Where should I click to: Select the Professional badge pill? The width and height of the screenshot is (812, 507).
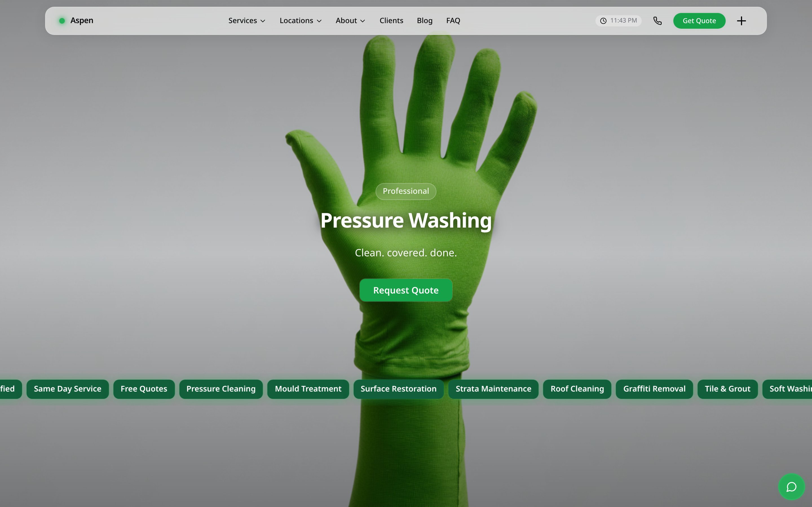406,191
